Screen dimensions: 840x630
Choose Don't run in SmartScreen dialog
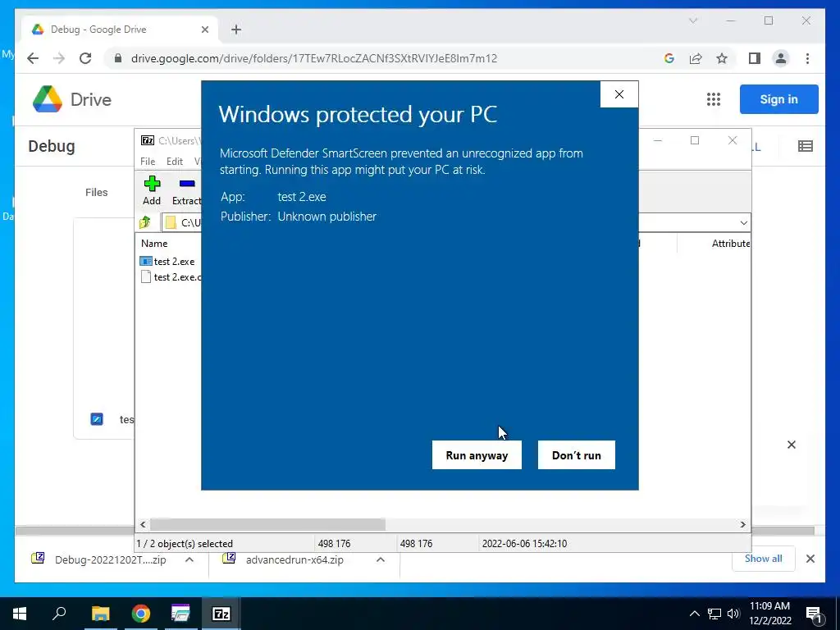577,454
